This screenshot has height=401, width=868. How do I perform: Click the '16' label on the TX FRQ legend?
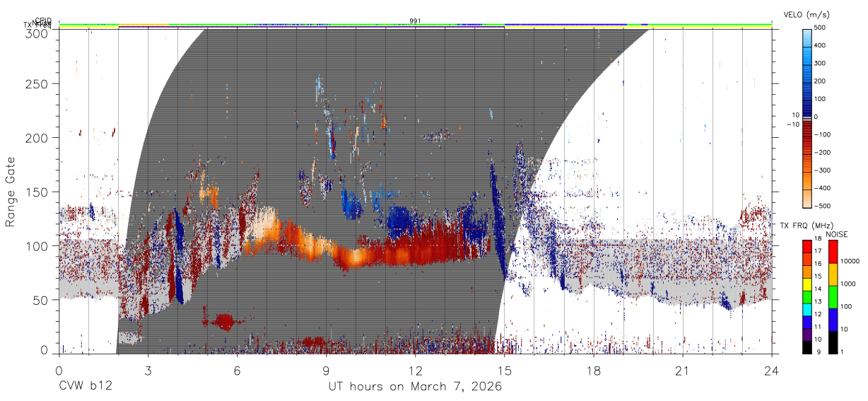click(x=817, y=262)
